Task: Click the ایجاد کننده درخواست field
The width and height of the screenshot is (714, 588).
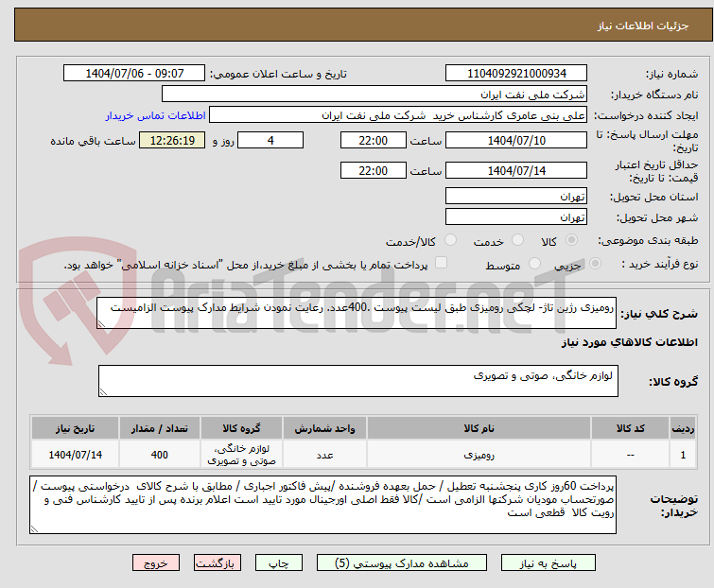Action: point(397,115)
